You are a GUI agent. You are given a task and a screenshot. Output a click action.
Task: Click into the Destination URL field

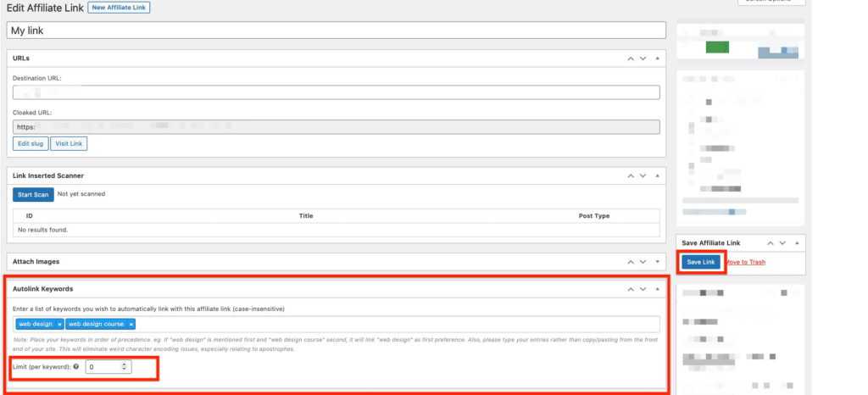[x=336, y=92]
